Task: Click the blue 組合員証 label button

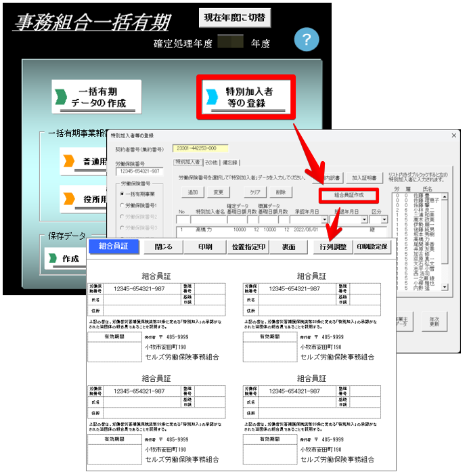Action: [x=114, y=246]
